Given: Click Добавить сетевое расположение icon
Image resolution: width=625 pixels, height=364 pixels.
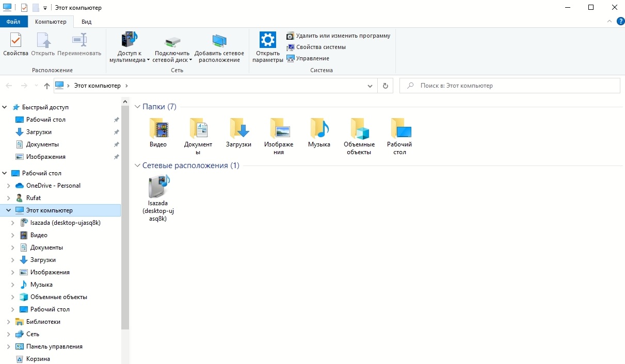Looking at the screenshot, I should click(x=219, y=40).
